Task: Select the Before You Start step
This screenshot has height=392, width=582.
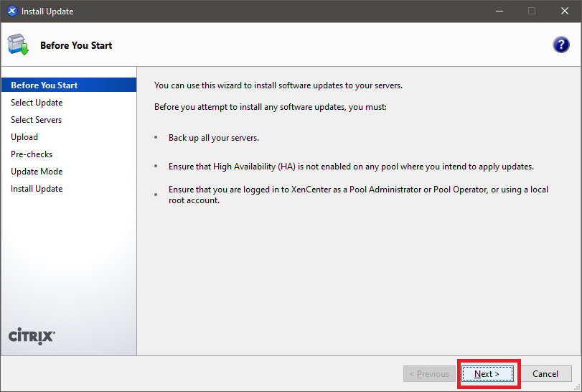Action: click(x=44, y=85)
